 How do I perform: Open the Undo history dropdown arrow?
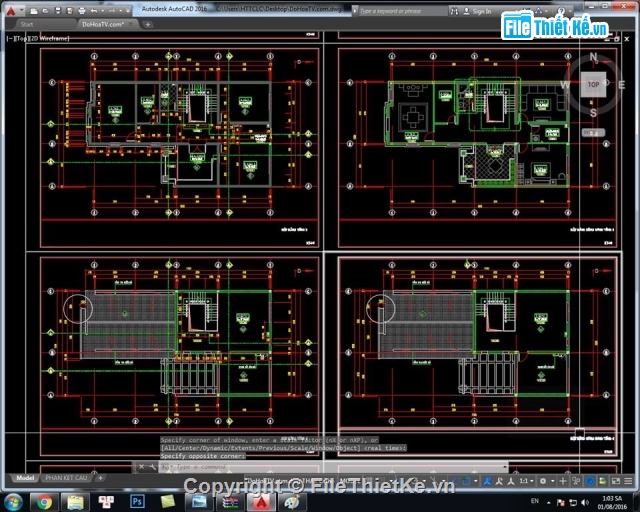pyautogui.click(x=102, y=11)
